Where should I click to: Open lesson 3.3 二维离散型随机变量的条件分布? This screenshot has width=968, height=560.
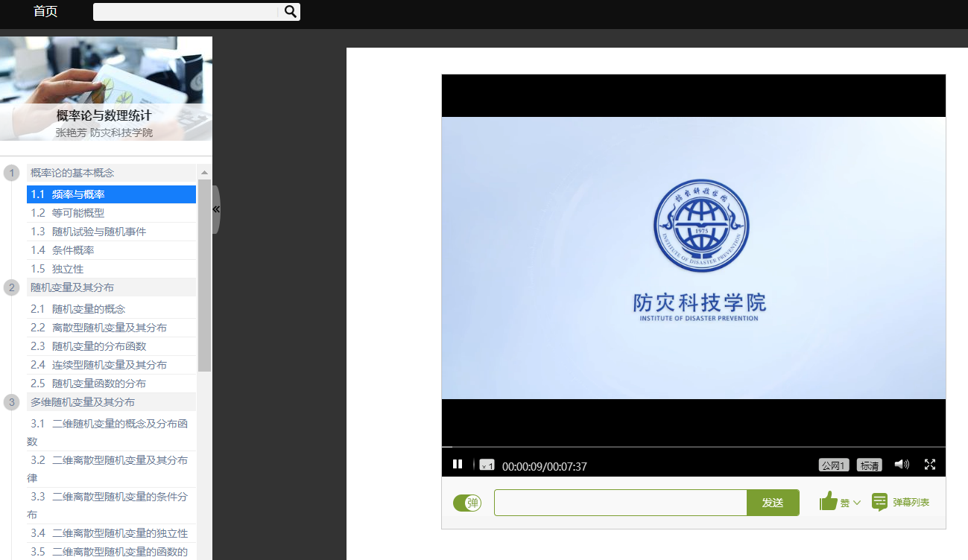tap(111, 506)
